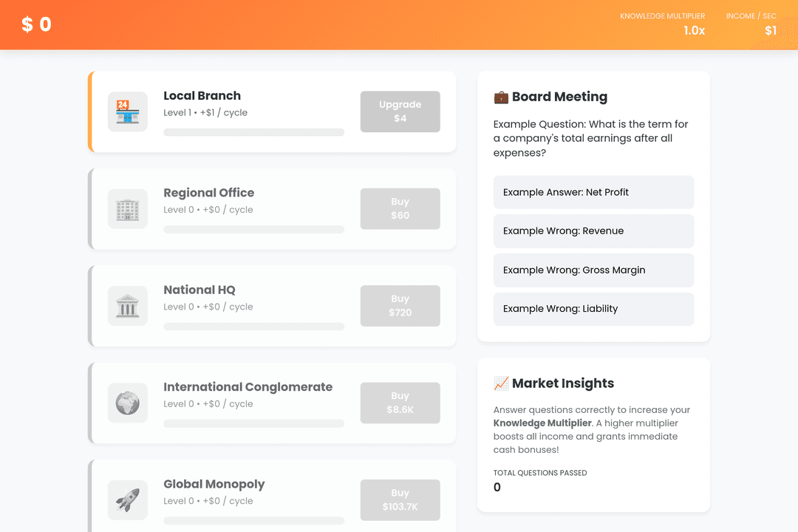798x532 pixels.
Task: Click the Regional Office progress bar
Action: point(254,230)
